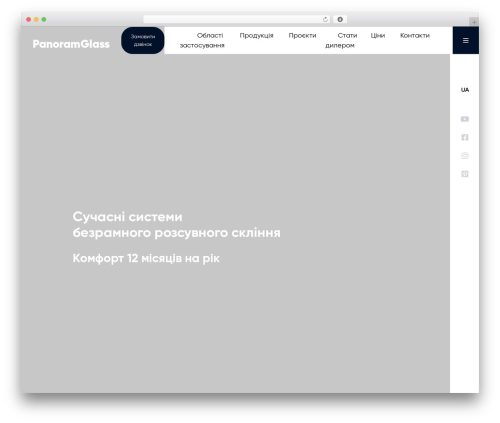The height and width of the screenshot is (423, 500).
Task: Open the Стати дилером menu item
Action: click(341, 40)
